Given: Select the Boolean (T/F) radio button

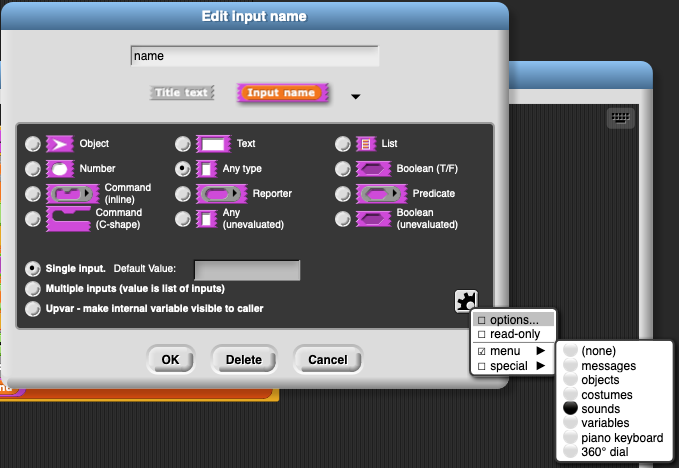Looking at the screenshot, I should [x=343, y=169].
